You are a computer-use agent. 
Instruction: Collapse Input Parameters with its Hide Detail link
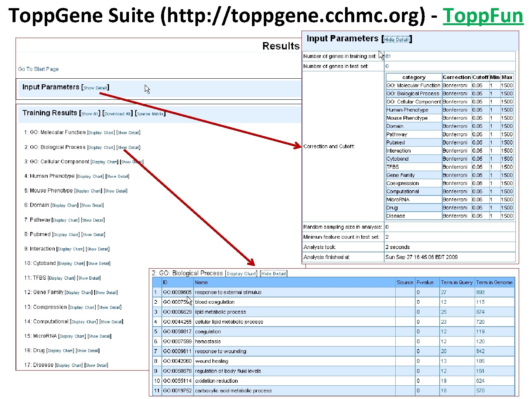[x=396, y=40]
